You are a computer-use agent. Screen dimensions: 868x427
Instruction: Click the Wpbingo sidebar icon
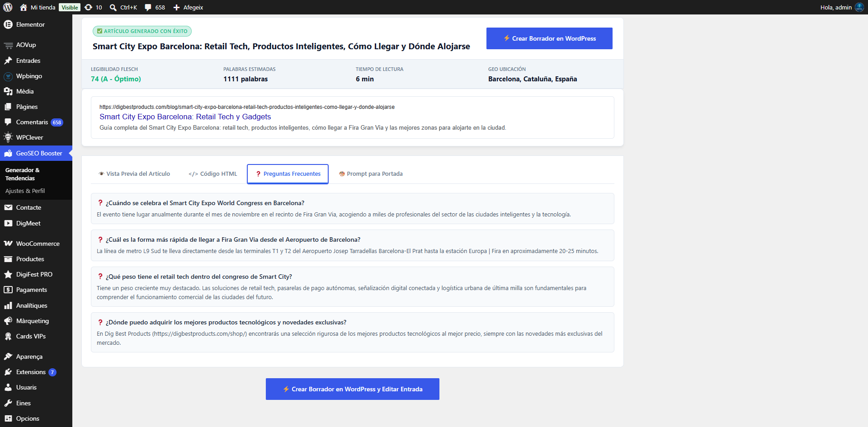8,76
